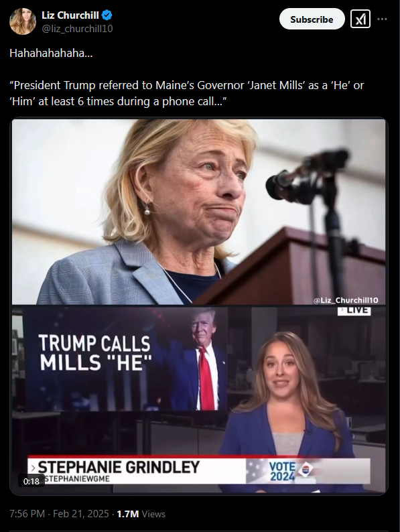This screenshot has width=400, height=532.
Task: Click the 'TRUMP CALLS MILLS "HE"' headline graphic
Action: tap(95, 353)
